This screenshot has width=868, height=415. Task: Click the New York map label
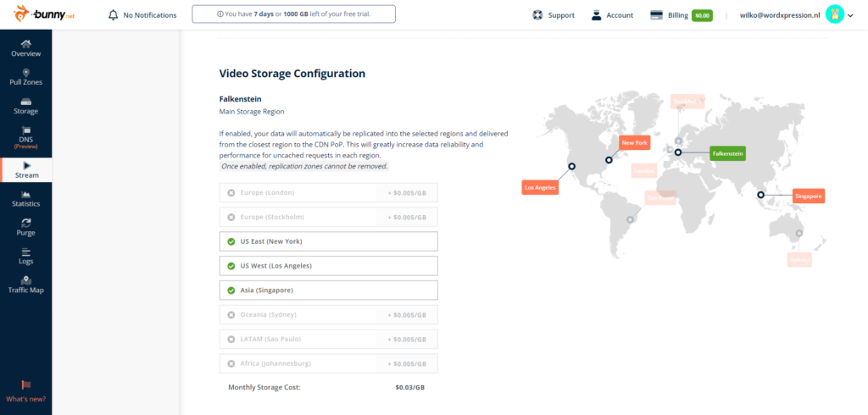[x=634, y=143]
